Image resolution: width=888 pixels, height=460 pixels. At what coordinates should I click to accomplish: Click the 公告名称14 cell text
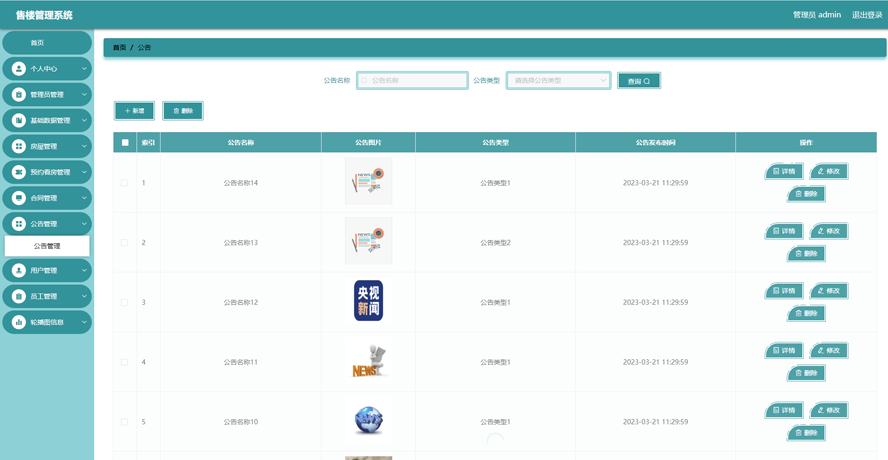(241, 183)
